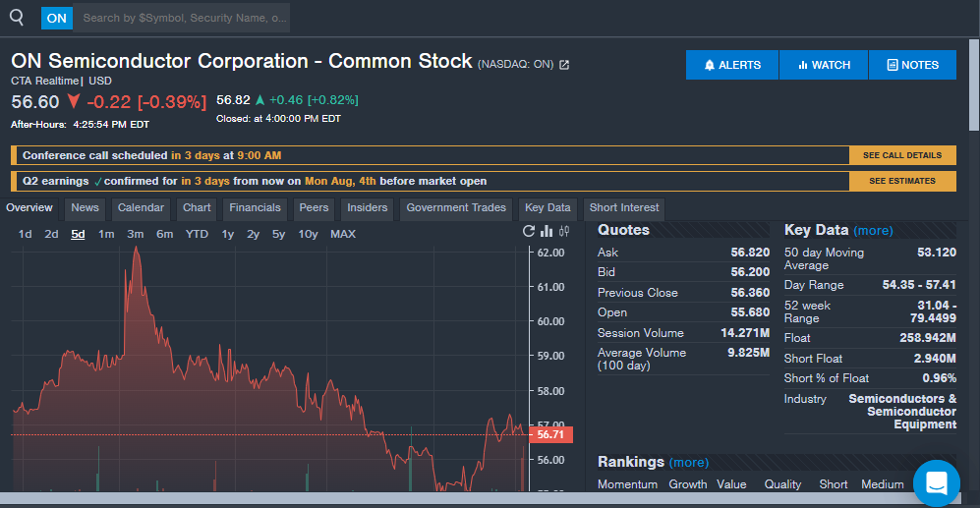980x508 pixels.
Task: Choose the 10y chart range
Action: click(308, 234)
